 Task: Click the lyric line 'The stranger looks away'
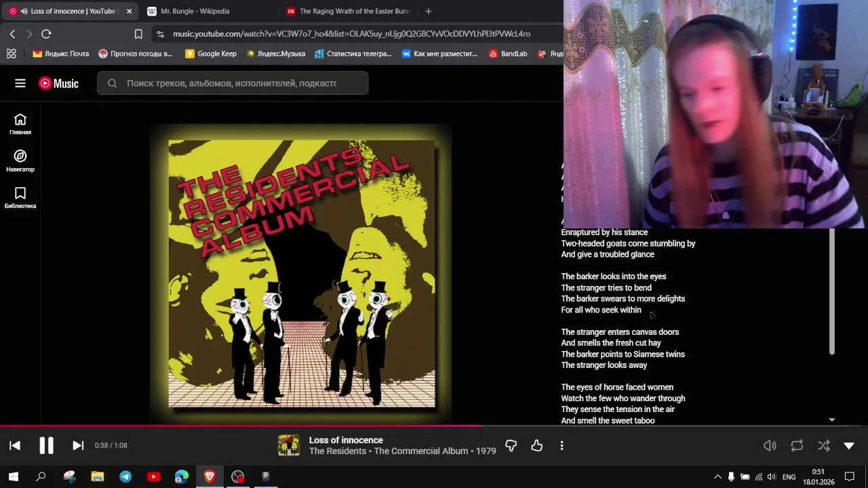(x=604, y=365)
